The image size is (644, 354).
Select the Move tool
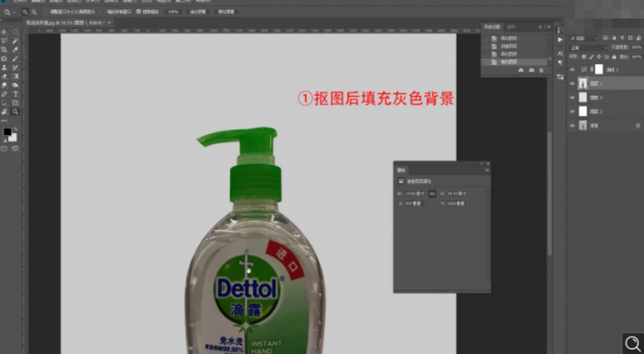pos(4,32)
